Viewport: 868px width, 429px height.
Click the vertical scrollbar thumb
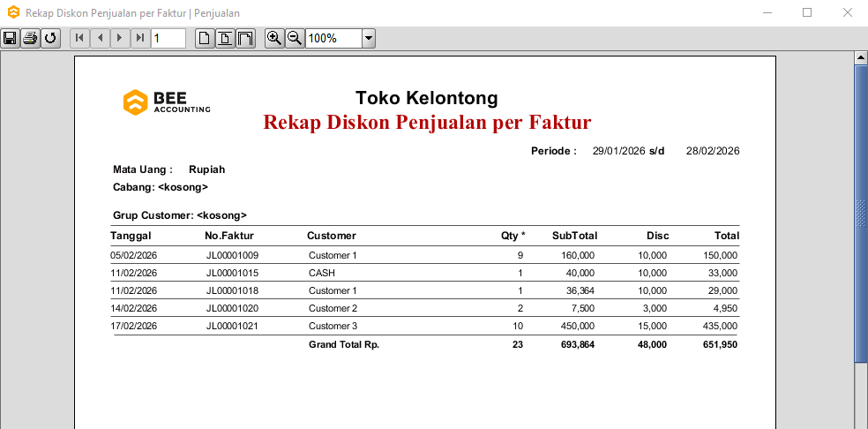(861, 214)
